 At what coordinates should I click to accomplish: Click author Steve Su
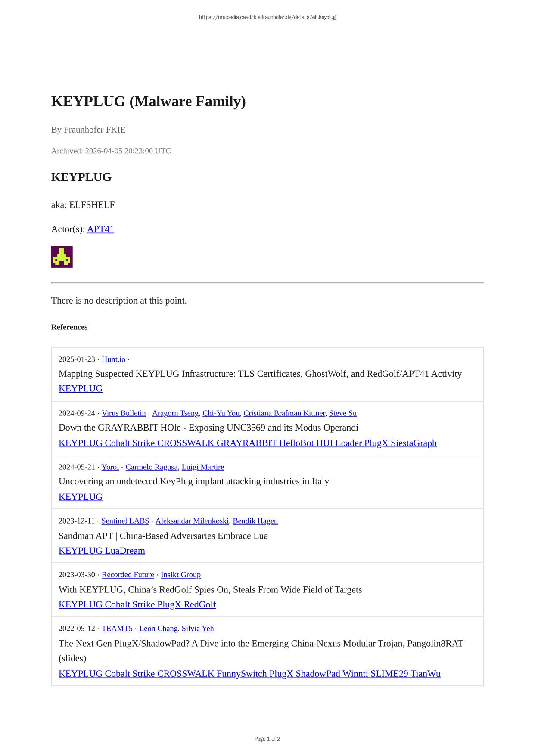click(343, 413)
